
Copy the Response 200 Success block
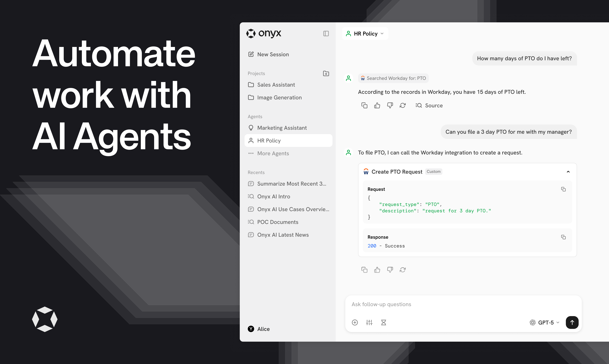click(563, 237)
